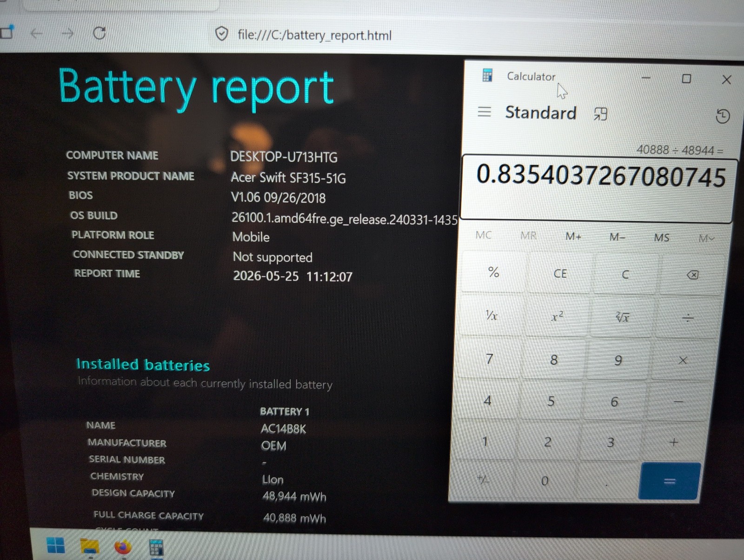Open the Calculator navigation hamburger menu
The width and height of the screenshot is (744, 560).
pos(484,112)
